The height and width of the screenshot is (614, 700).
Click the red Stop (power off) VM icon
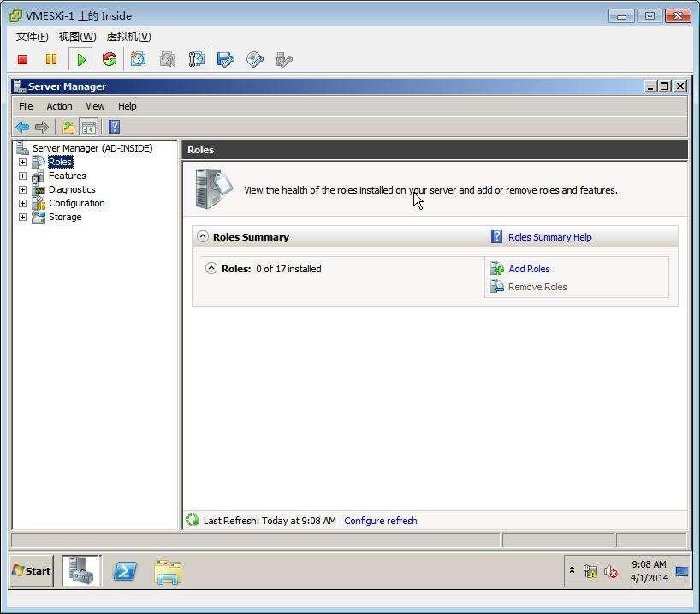(x=22, y=59)
